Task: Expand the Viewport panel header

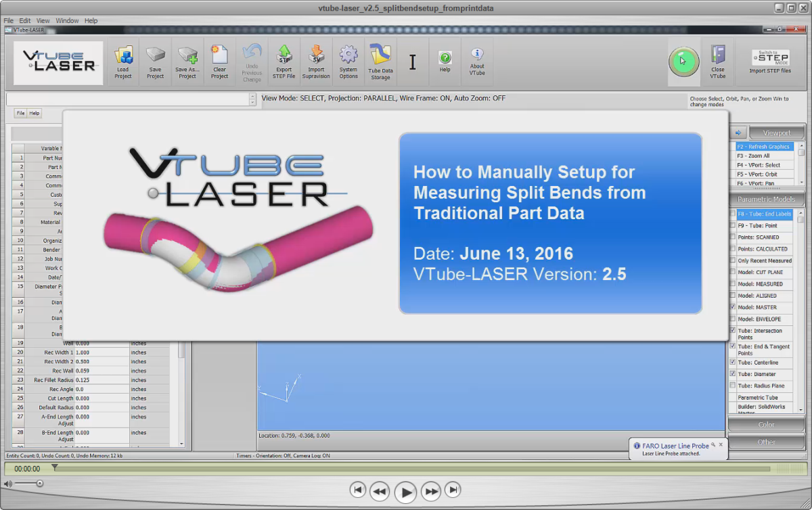Action: 776,133
